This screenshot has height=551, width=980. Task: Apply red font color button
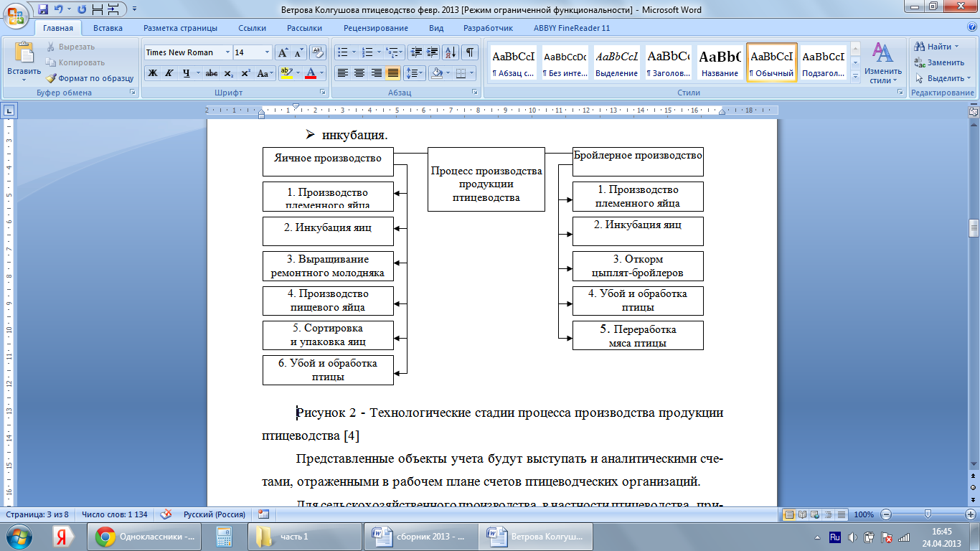[x=311, y=73]
